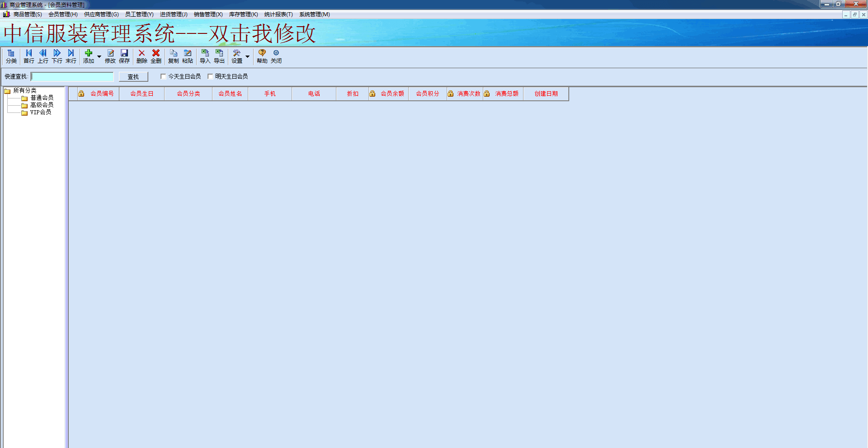This screenshot has width=868, height=448.
Task: Open the 库存管理(K) menu
Action: pos(244,14)
